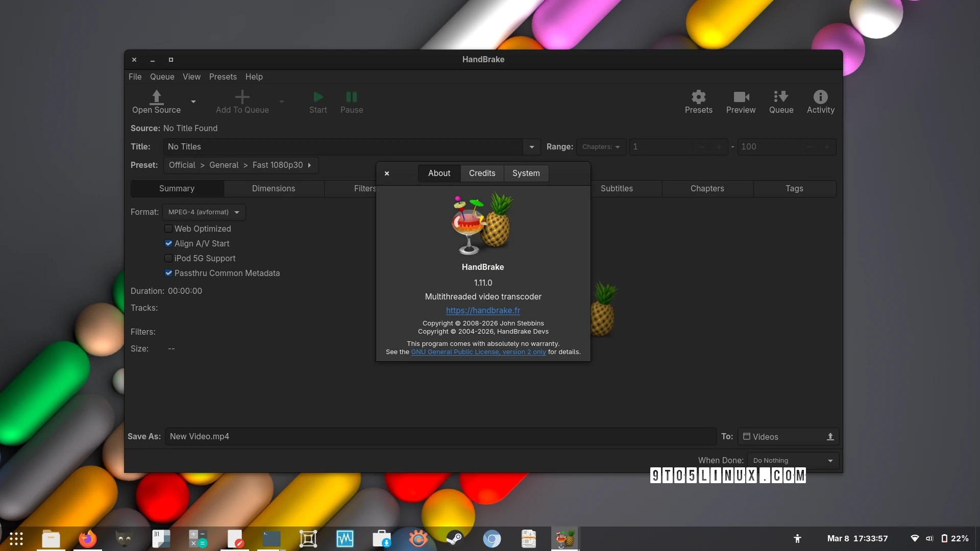Follow the https://handbrake.fr link

click(x=483, y=310)
